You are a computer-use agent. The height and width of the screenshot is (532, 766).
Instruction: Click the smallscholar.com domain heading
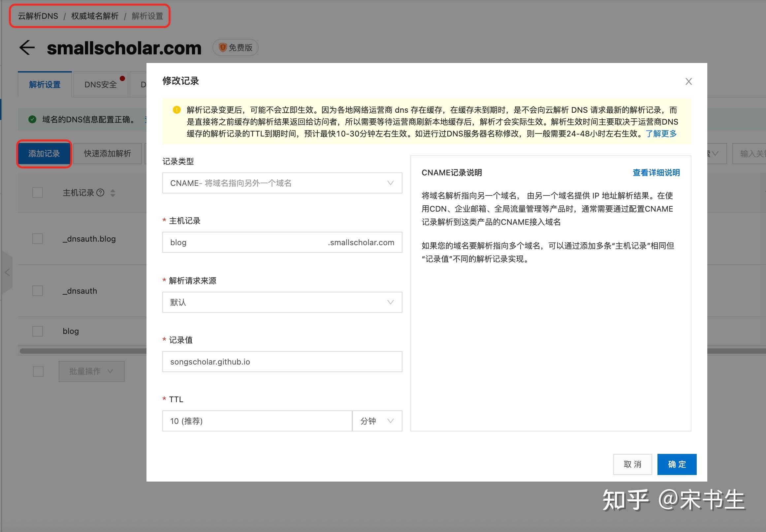tap(124, 48)
